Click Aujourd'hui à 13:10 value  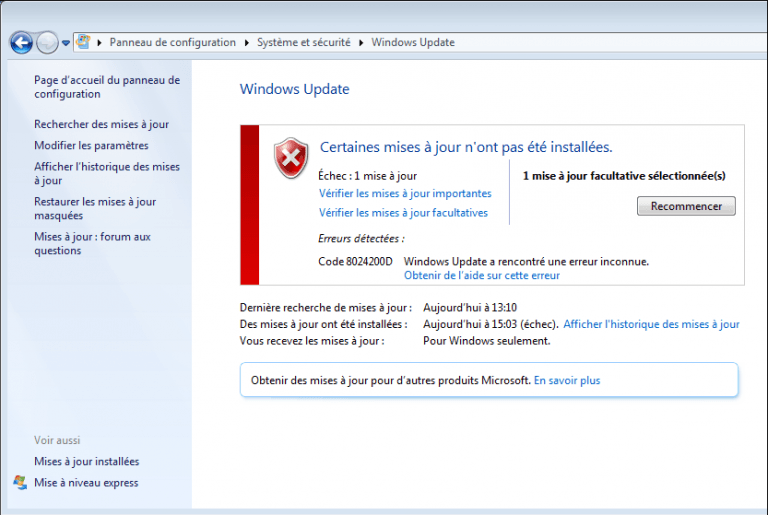tap(470, 307)
